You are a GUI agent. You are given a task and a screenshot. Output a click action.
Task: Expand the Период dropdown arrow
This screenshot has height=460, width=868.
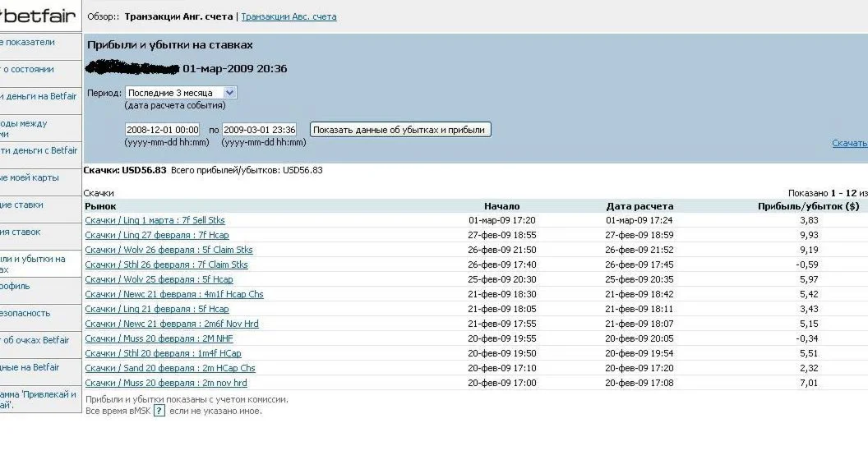click(x=229, y=93)
